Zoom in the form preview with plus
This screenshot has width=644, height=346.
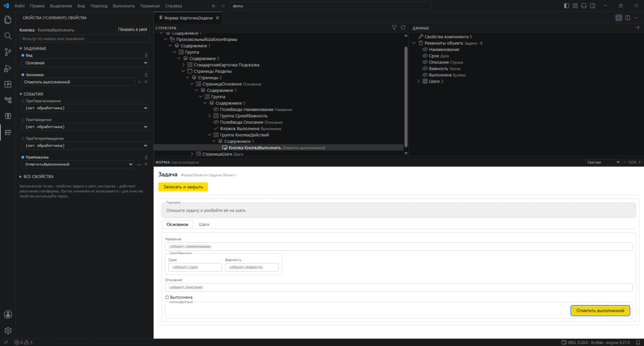pyautogui.click(x=640, y=162)
